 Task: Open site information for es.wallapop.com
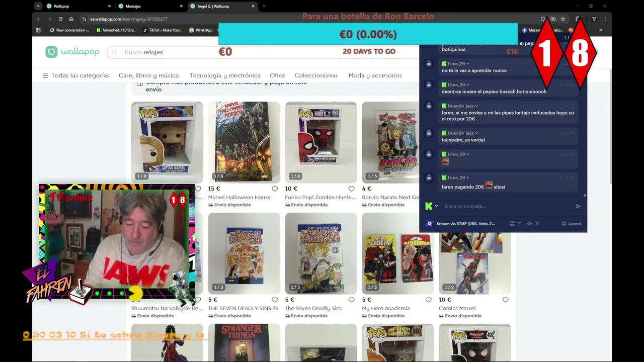84,19
